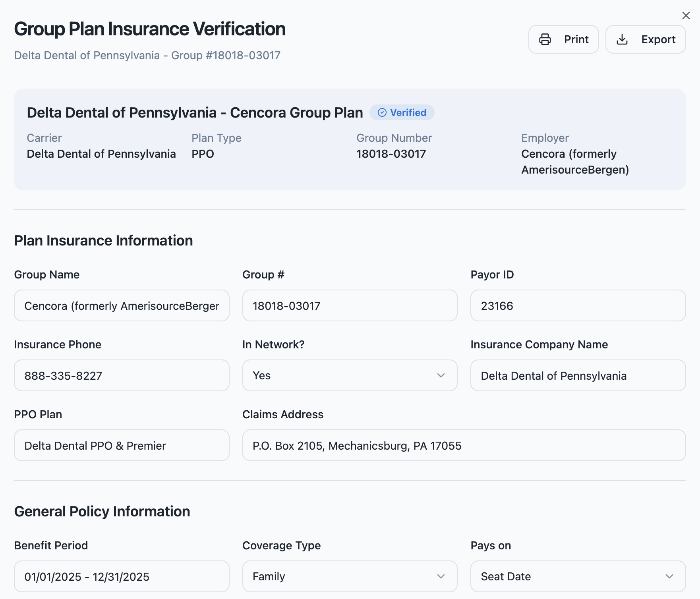Screen dimensions: 700x599
Task: Click the PPO Plan input field
Action: 122,445
